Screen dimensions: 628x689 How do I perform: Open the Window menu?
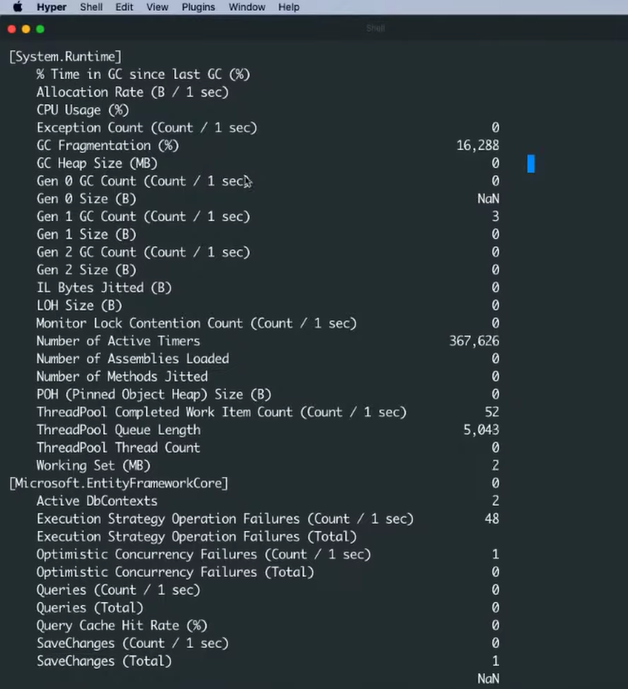tap(247, 7)
